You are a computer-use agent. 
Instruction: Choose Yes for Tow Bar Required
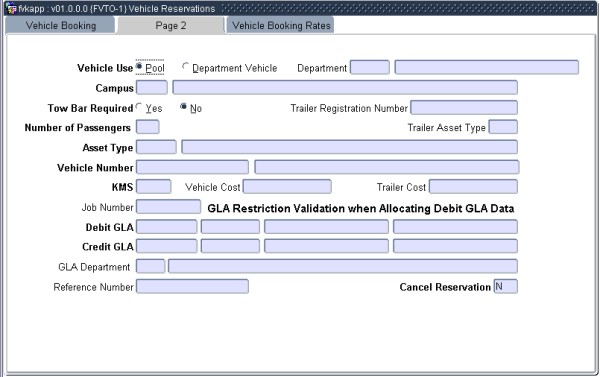click(x=139, y=107)
